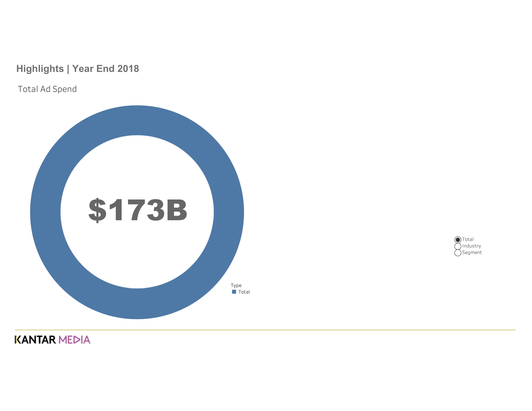This screenshot has width=532, height=411.
Task: Select the Total radio button
Action: click(458, 239)
